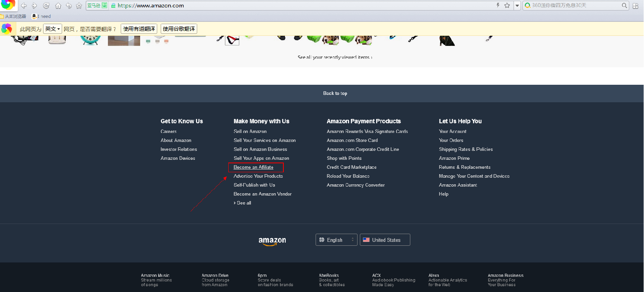The height and width of the screenshot is (292, 644).
Task: Open the extensions grid icon
Action: 635,5
